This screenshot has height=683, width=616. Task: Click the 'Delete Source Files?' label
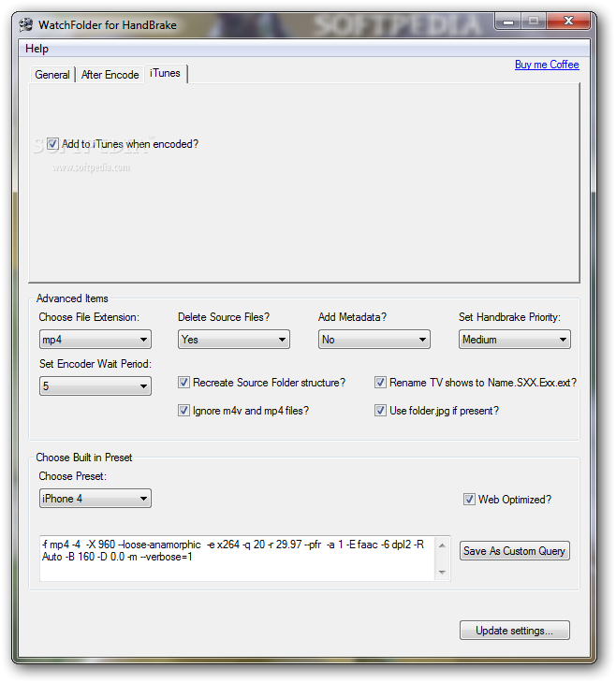[x=224, y=317]
